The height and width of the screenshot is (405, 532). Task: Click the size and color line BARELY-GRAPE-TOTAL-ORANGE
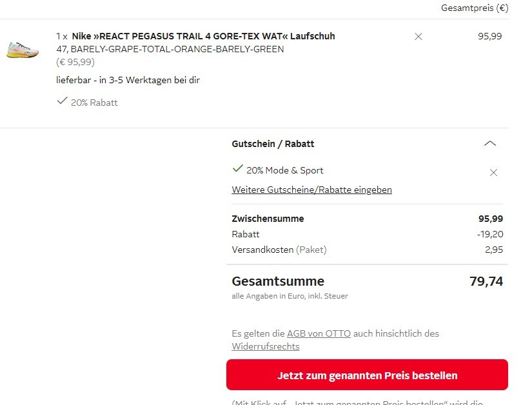point(170,49)
